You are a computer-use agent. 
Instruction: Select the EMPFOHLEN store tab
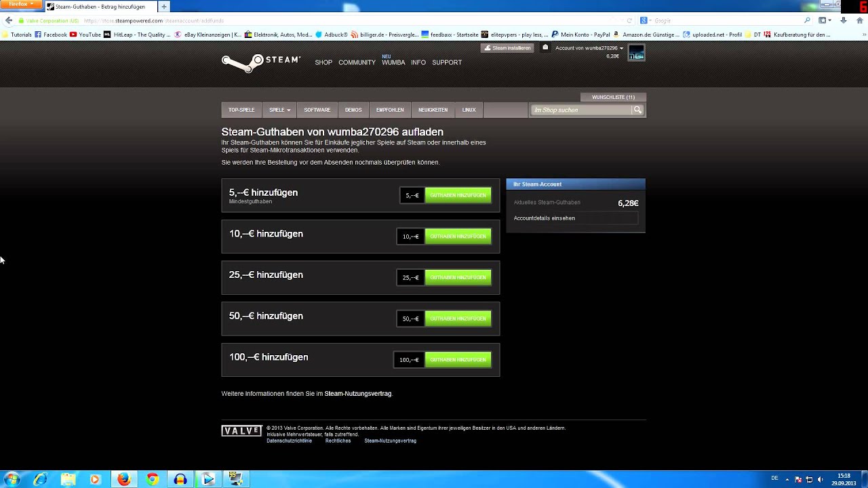(390, 110)
